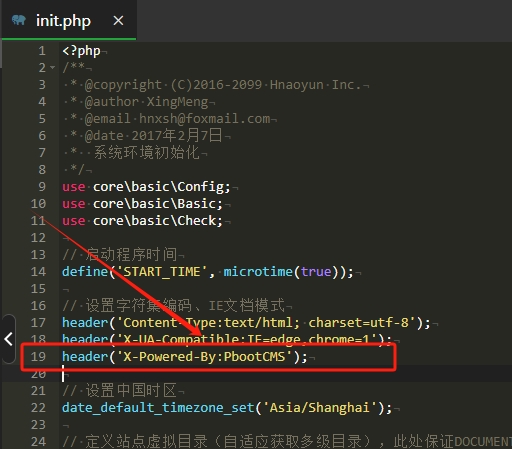Click the PHP elephant file icon
The width and height of the screenshot is (512, 449).
click(19, 21)
